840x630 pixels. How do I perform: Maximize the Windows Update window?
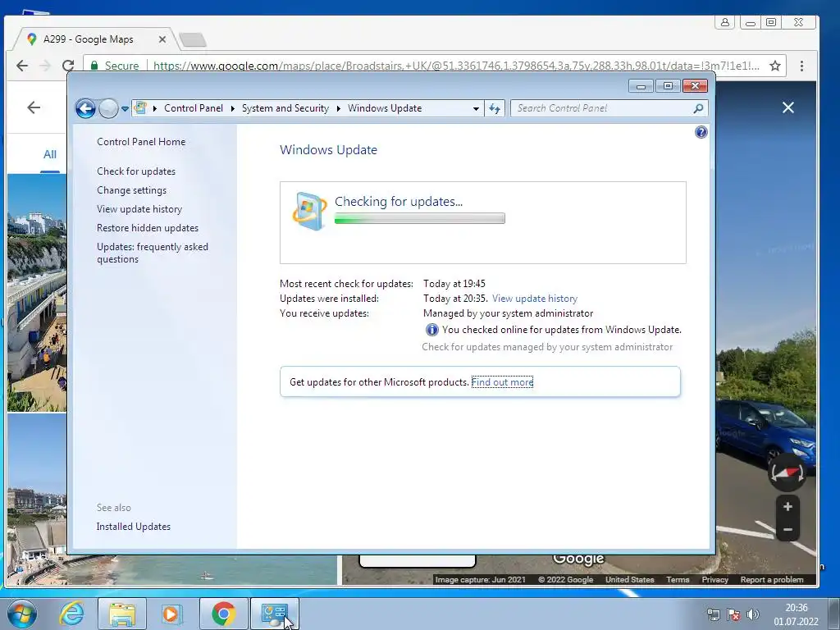668,86
